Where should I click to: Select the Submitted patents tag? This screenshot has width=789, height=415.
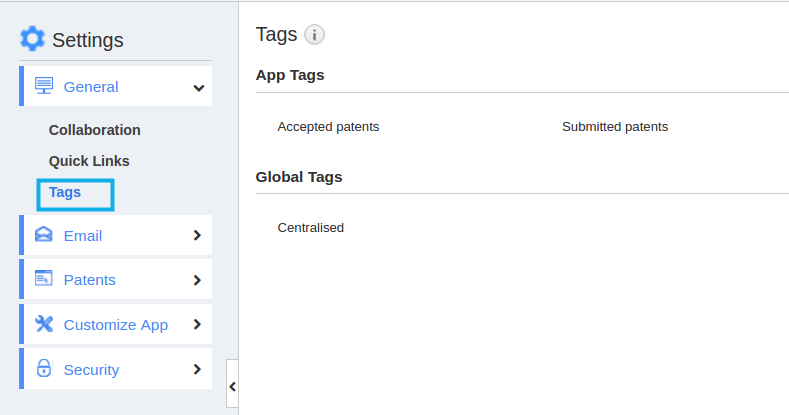[615, 127]
